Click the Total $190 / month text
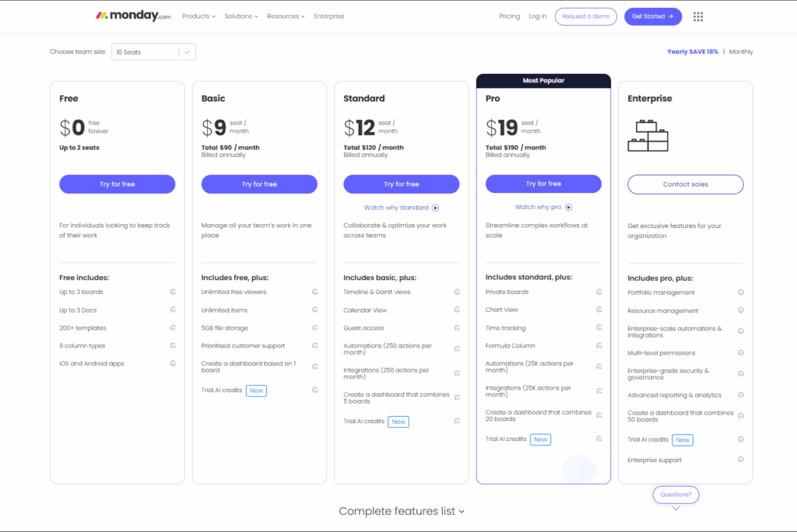The height and width of the screenshot is (532, 797). [x=515, y=147]
